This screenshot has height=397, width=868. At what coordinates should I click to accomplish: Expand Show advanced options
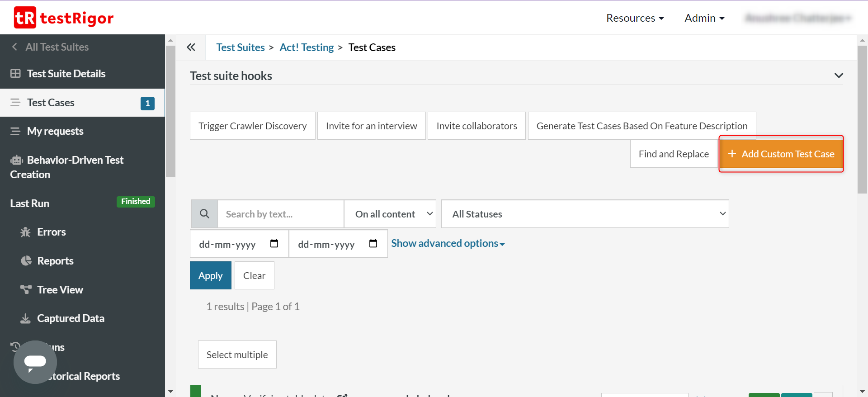(x=448, y=243)
